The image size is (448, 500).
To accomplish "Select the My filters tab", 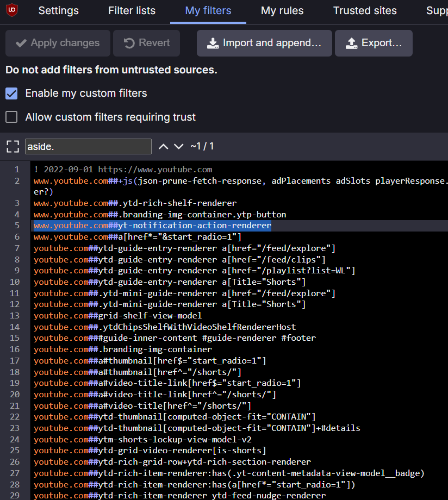I will point(208,10).
